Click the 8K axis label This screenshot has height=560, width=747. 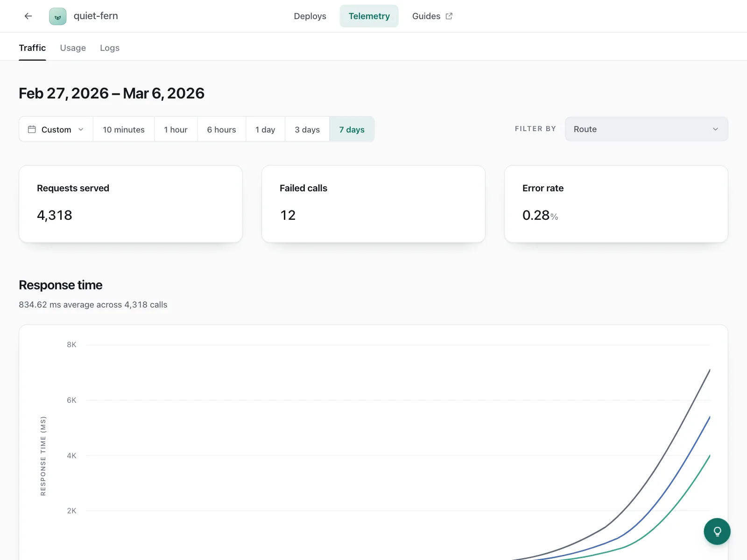[x=71, y=345]
